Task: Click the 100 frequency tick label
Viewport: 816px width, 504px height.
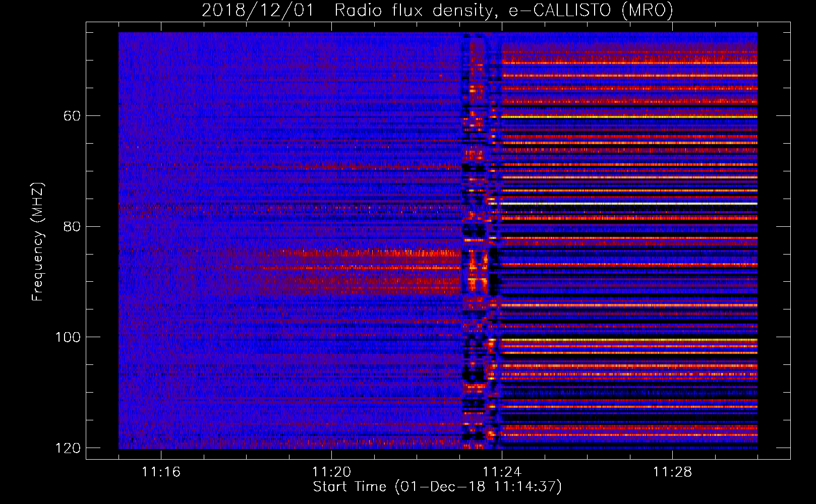Action: 68,337
